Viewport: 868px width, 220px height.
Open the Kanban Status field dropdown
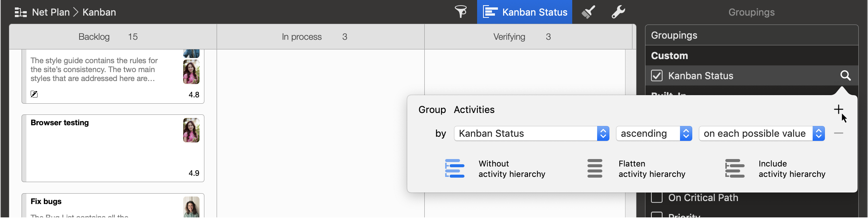pyautogui.click(x=531, y=133)
